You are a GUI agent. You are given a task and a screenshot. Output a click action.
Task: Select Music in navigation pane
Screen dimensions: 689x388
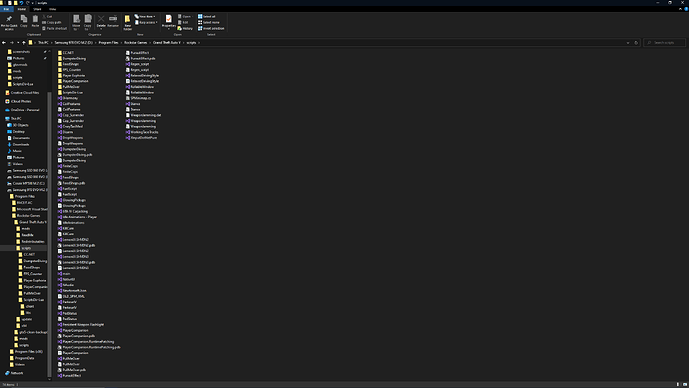(x=15, y=151)
